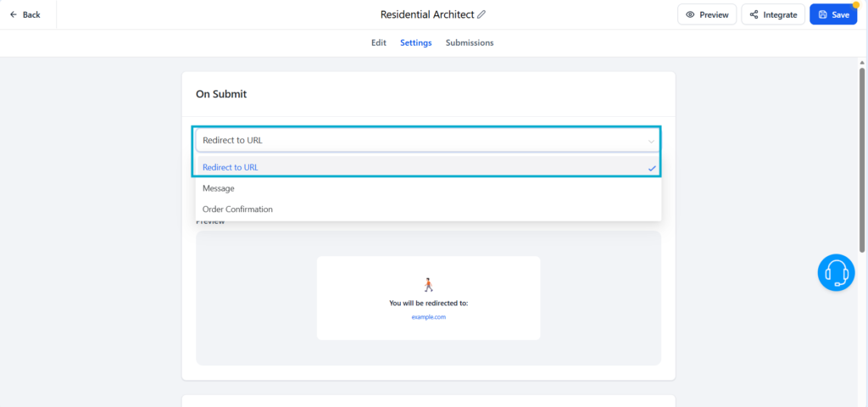868x407 pixels.
Task: Click the eye icon Preview button
Action: tap(707, 14)
